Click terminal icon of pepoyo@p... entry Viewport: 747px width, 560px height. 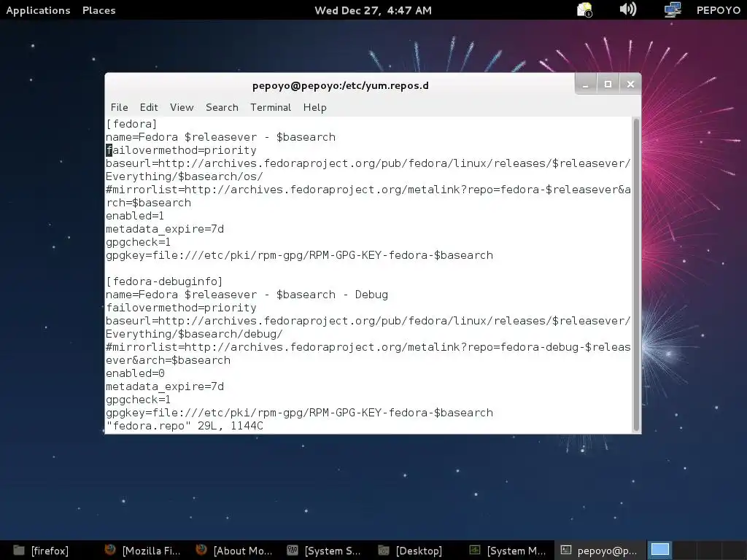coord(565,550)
